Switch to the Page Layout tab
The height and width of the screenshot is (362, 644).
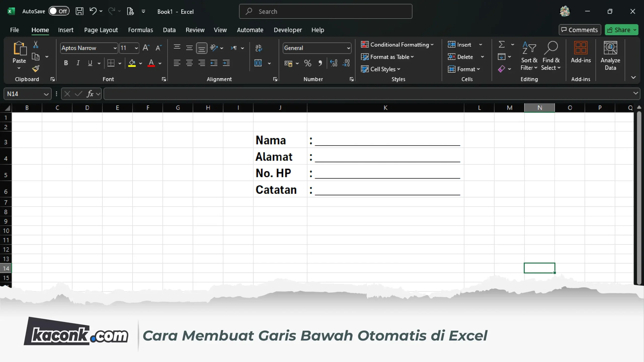101,30
